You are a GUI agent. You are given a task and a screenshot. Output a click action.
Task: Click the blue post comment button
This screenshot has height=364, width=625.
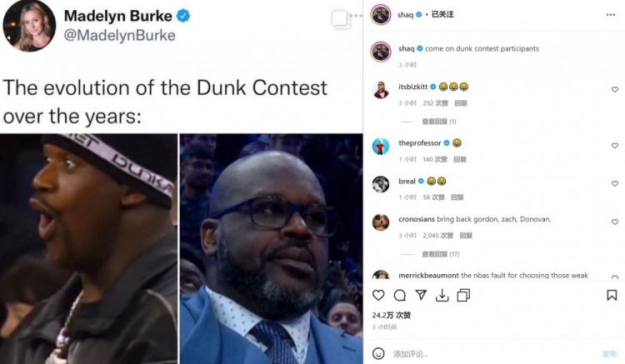coord(609,354)
